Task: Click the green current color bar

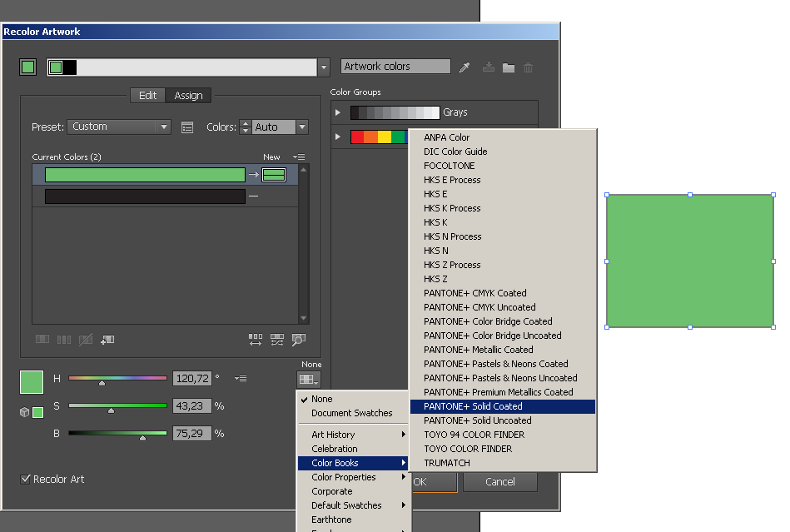Action: (145, 174)
